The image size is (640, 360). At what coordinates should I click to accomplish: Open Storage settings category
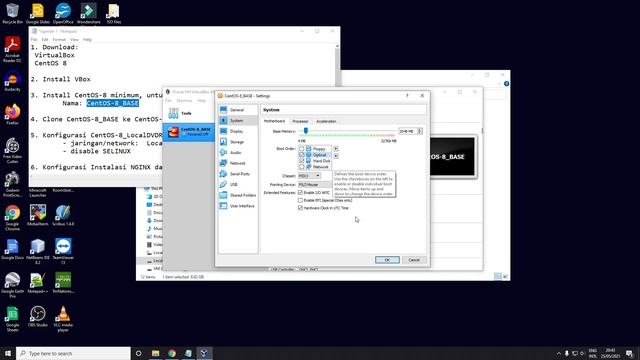pyautogui.click(x=238, y=142)
